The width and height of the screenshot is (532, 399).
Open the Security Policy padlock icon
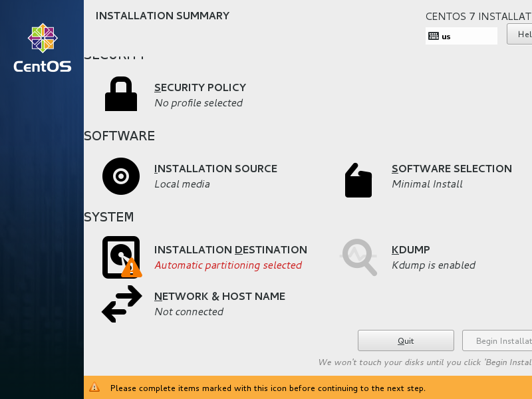click(x=121, y=94)
